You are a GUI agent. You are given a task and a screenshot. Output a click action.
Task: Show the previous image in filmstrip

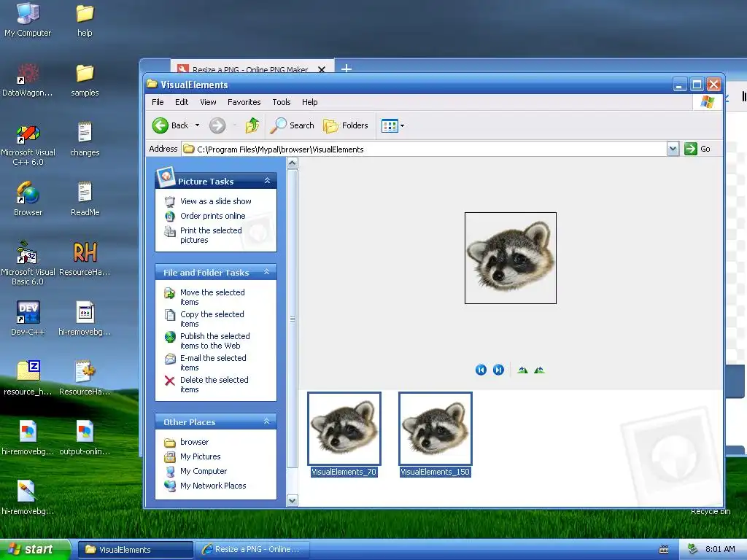[x=481, y=370]
